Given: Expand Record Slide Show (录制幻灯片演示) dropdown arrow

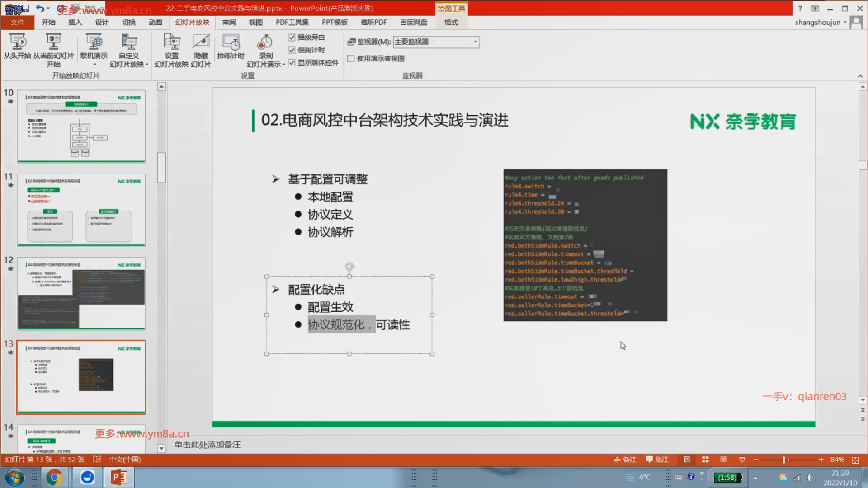Looking at the screenshot, I should 283,65.
